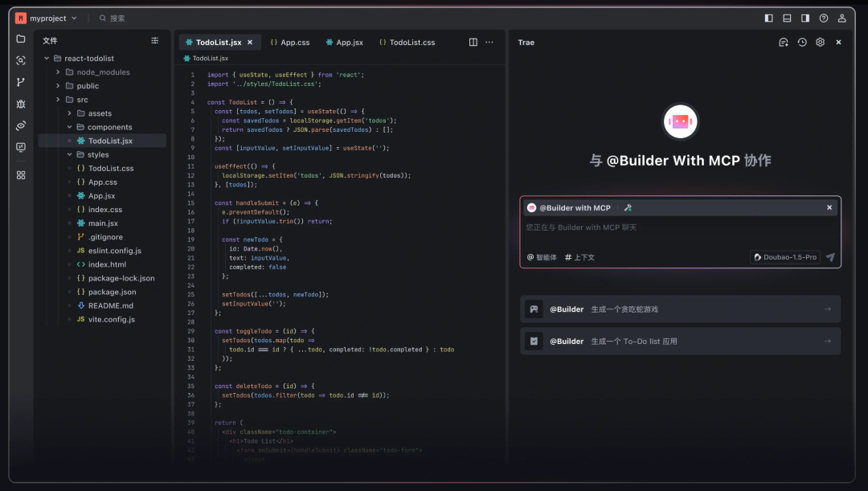Screen dimensions: 868x491
Task: Expand the src folder chevron
Action: click(58, 100)
